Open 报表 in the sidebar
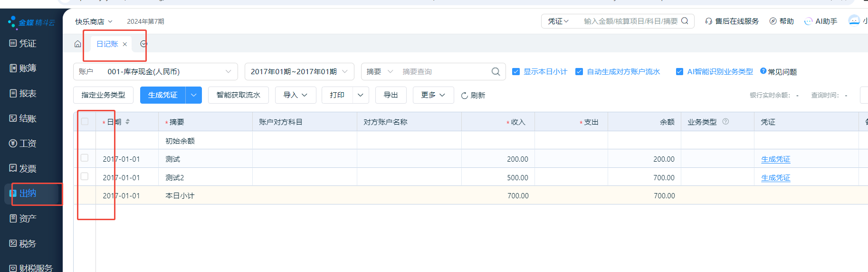The width and height of the screenshot is (868, 272). pyautogui.click(x=28, y=94)
